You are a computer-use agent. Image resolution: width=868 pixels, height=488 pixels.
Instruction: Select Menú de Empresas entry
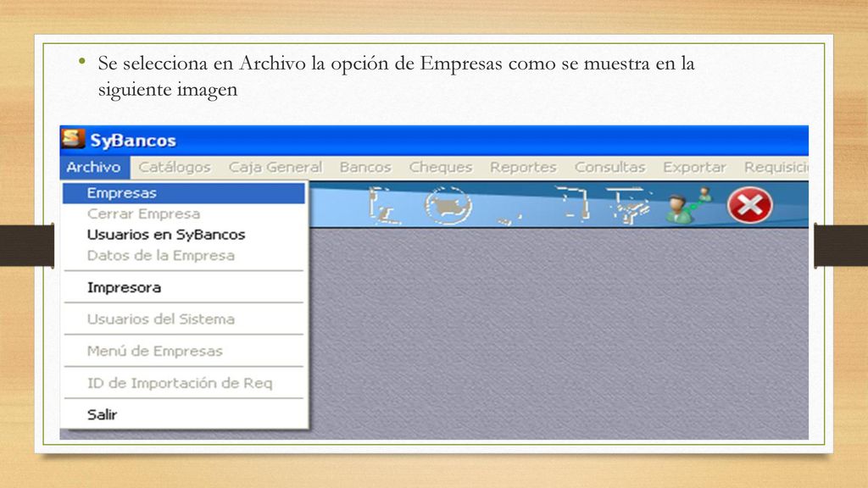coord(184,352)
